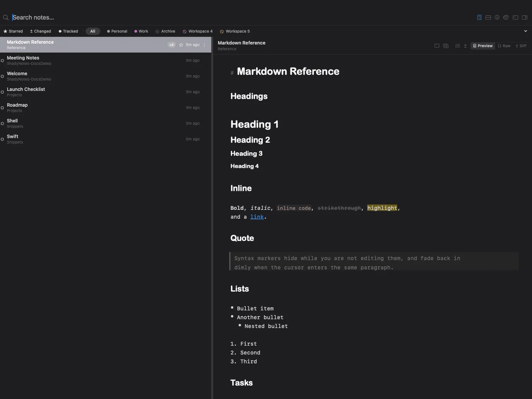This screenshot has height=399, width=532.
Task: Switch to the Archive workspace
Action: click(165, 31)
